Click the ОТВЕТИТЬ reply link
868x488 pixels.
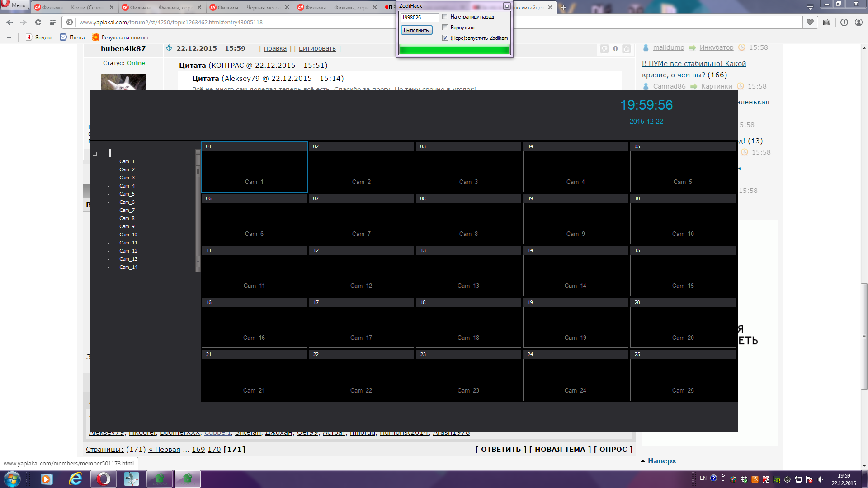pyautogui.click(x=501, y=449)
